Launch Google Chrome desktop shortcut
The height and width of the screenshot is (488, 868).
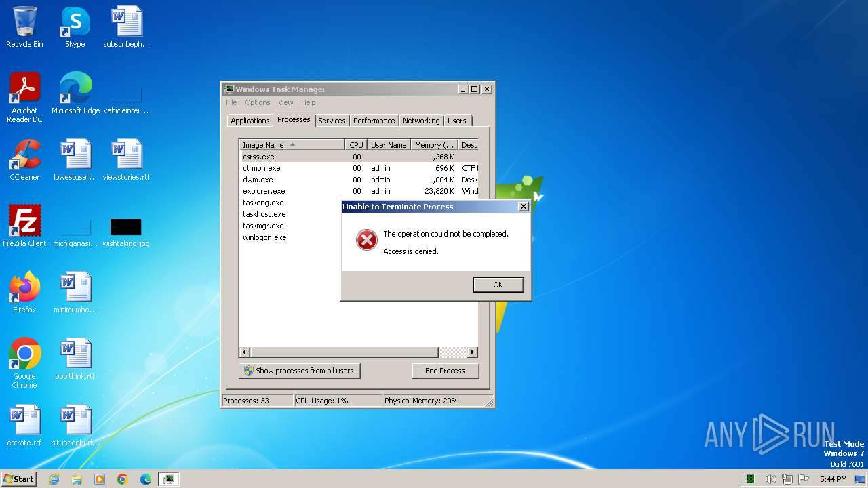point(24,364)
